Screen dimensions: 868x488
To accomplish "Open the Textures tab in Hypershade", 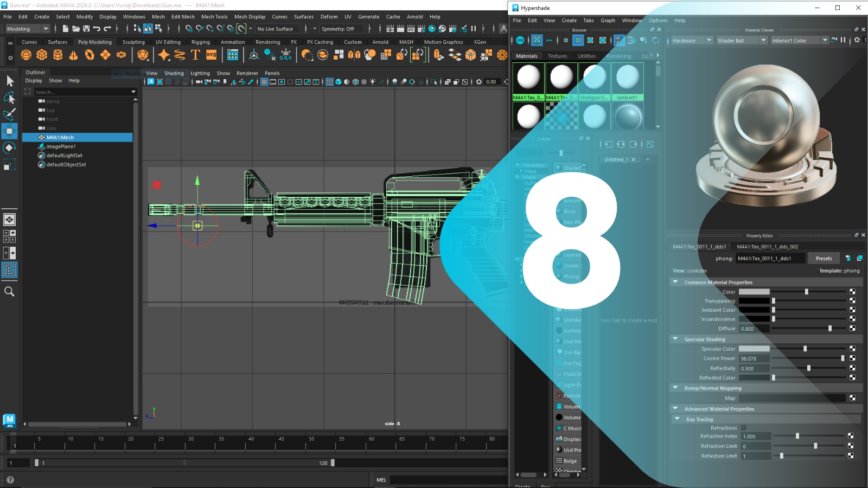I will 558,56.
